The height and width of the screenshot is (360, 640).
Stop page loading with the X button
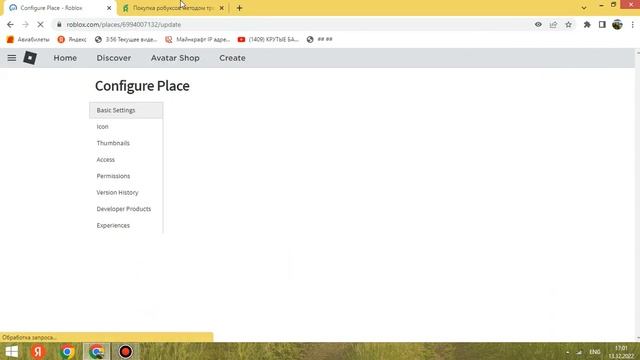click(40, 24)
